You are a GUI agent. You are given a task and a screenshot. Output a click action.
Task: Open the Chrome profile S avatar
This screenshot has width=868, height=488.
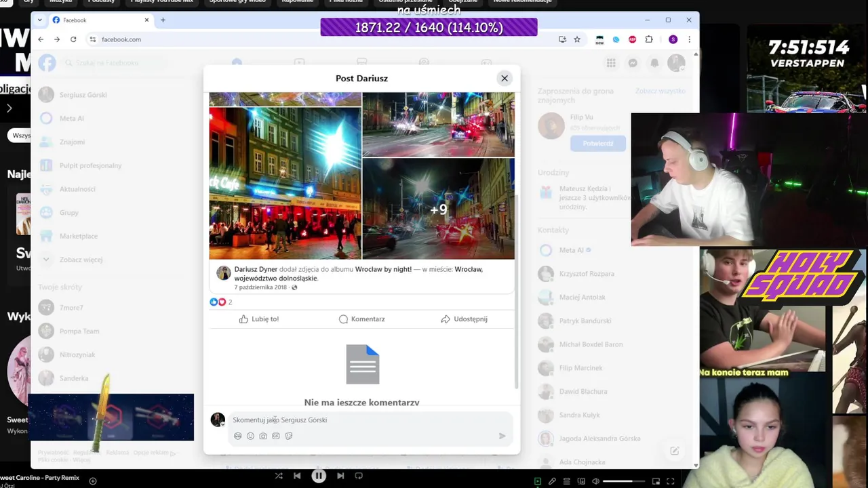(x=673, y=39)
